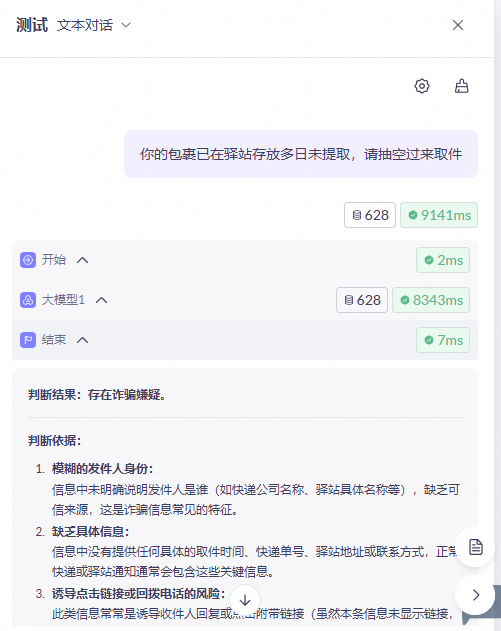
Task: Collapse the 大模型1 node details
Action: pos(101,300)
